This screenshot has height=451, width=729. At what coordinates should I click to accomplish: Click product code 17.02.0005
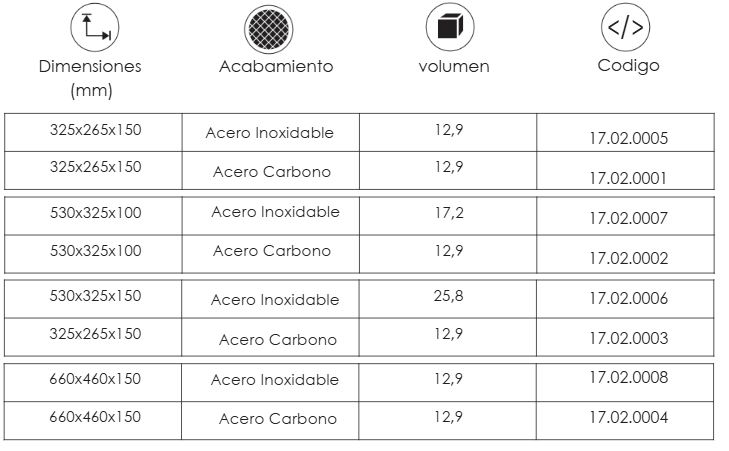click(x=628, y=139)
